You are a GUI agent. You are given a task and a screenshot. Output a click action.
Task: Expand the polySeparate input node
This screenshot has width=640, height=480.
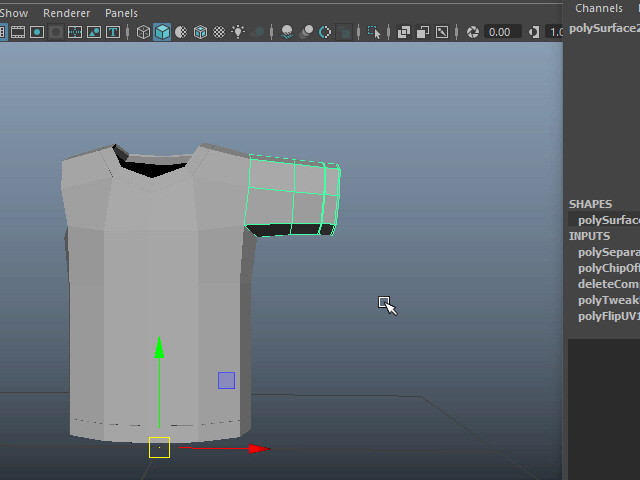tap(608, 252)
